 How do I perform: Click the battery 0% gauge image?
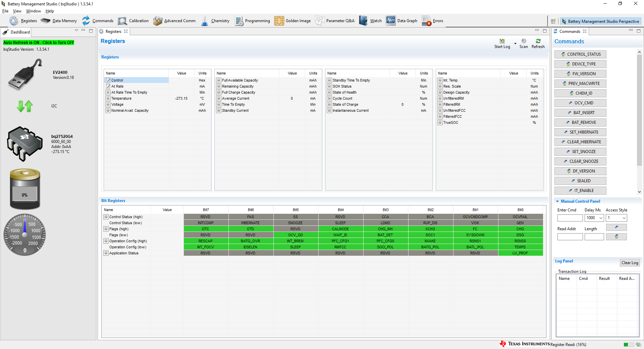point(25,189)
